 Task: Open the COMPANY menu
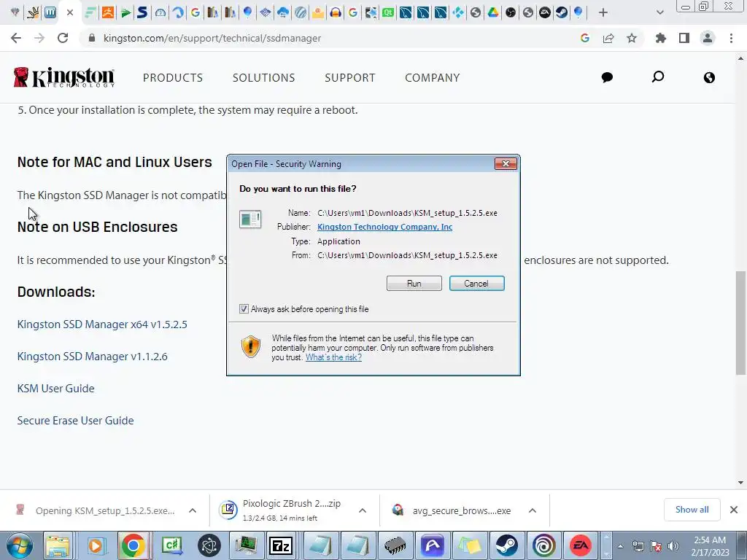click(x=432, y=77)
